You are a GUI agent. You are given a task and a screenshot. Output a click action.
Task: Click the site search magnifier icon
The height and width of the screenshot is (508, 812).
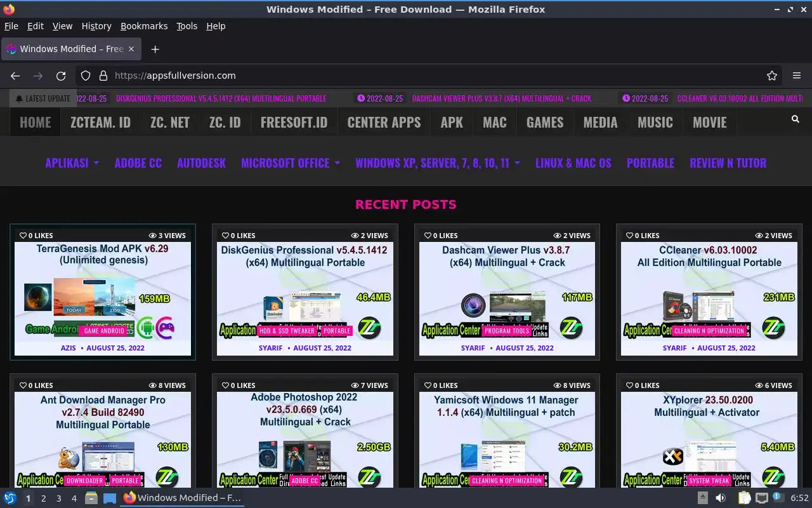click(796, 119)
